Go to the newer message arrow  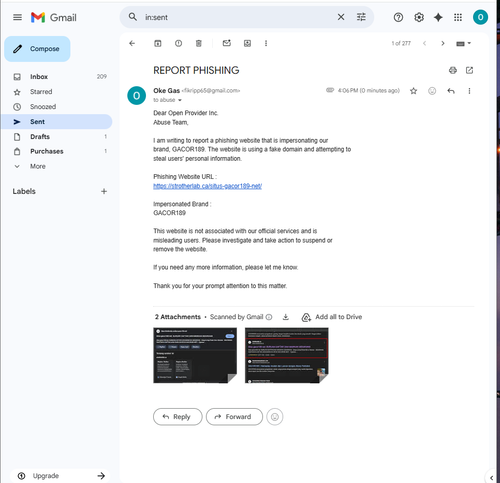424,43
